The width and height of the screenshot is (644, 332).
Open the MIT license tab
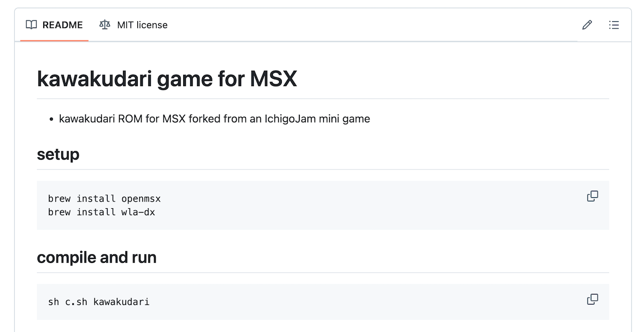click(x=134, y=25)
